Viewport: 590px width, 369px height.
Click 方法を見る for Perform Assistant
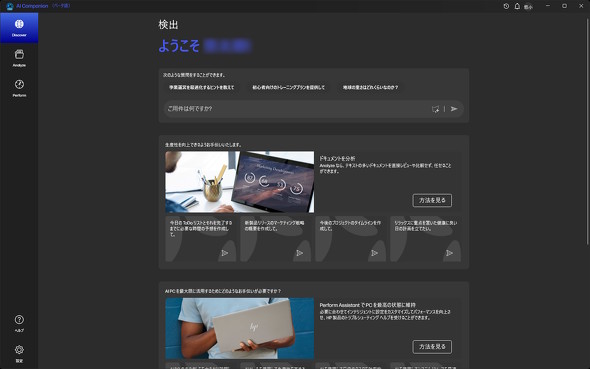[432, 346]
